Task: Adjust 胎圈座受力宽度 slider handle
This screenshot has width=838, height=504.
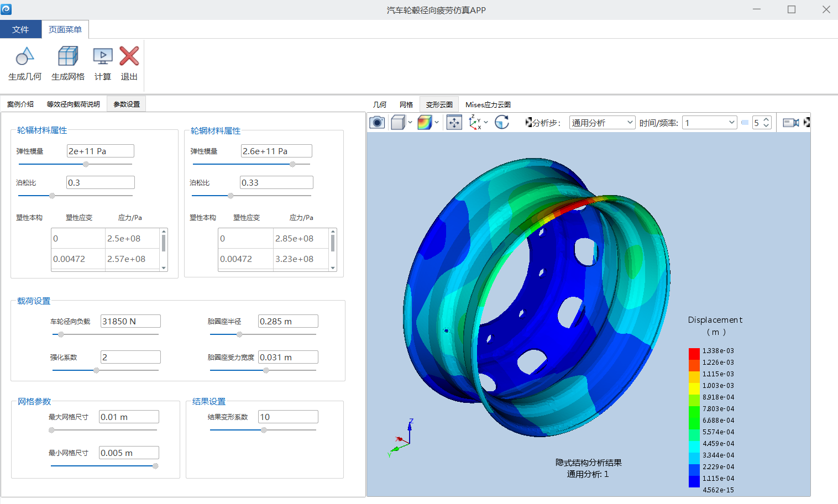Action: [x=266, y=370]
